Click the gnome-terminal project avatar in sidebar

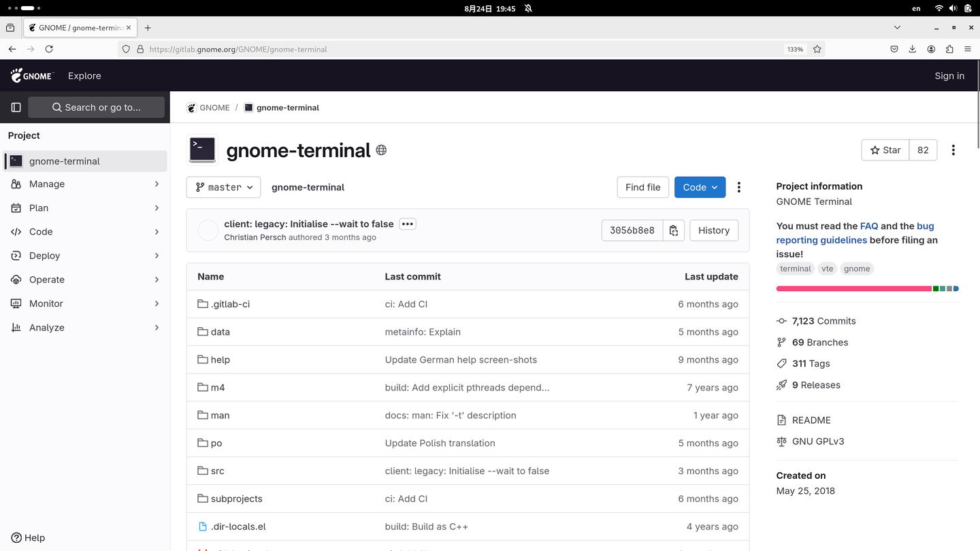15,161
